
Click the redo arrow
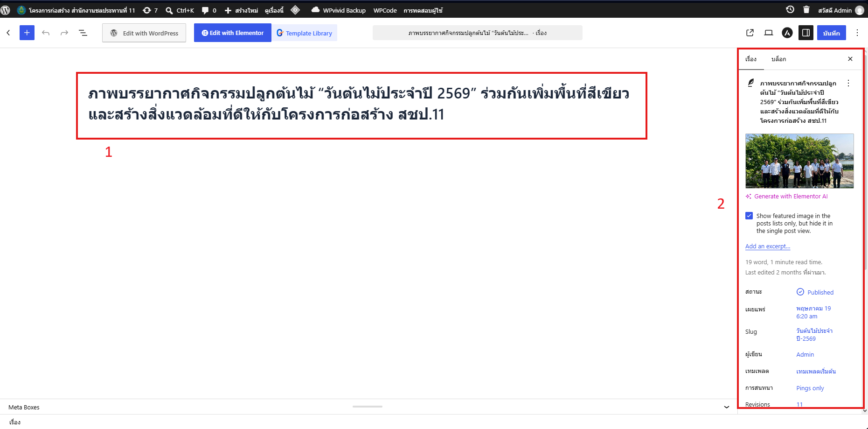click(64, 33)
